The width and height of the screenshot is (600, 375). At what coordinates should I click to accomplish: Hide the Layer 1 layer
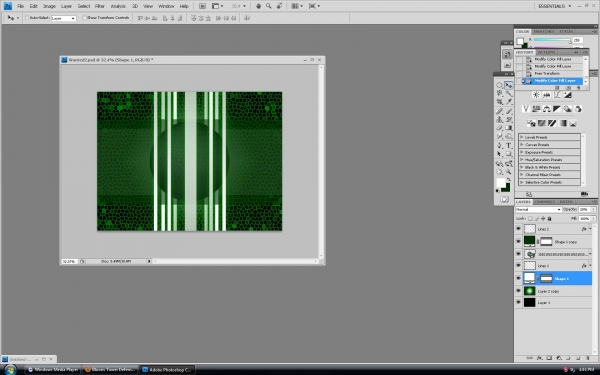(518, 302)
